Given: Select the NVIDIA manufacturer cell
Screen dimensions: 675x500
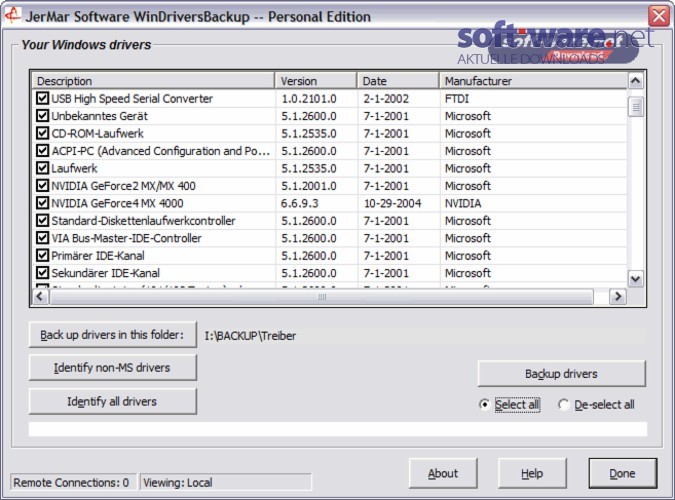Looking at the screenshot, I should click(x=463, y=203).
